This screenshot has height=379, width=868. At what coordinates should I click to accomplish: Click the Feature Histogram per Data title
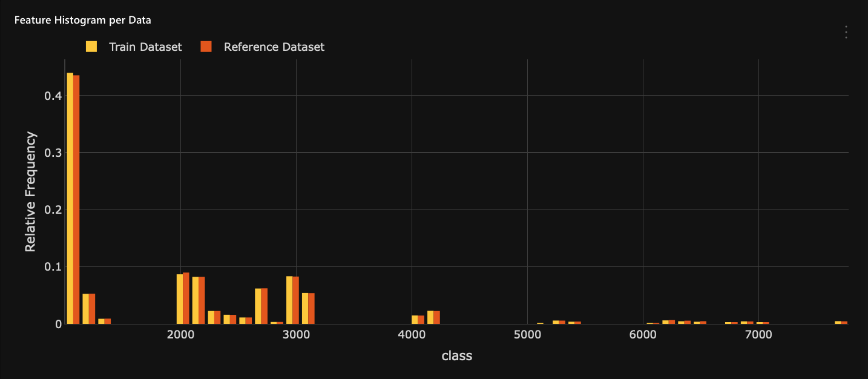[x=82, y=19]
